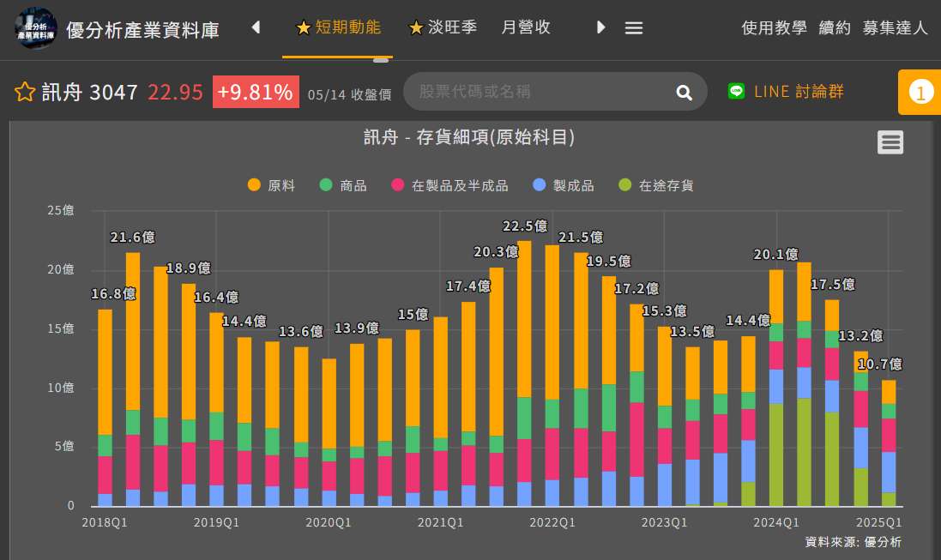941x560 pixels.
Task: Click the 2025Q1 x-axis label
Action: [878, 522]
